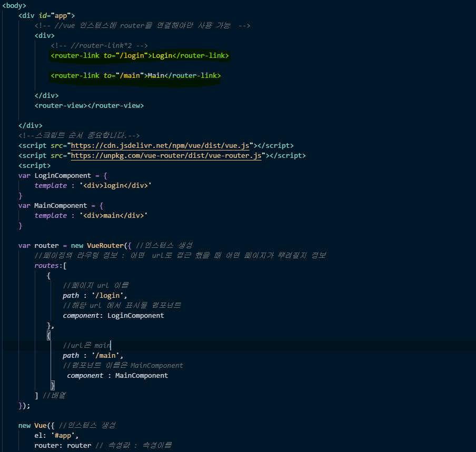This screenshot has width=476, height=452.
Task: Place cursor on var MainComponent declaration
Action: coord(61,206)
